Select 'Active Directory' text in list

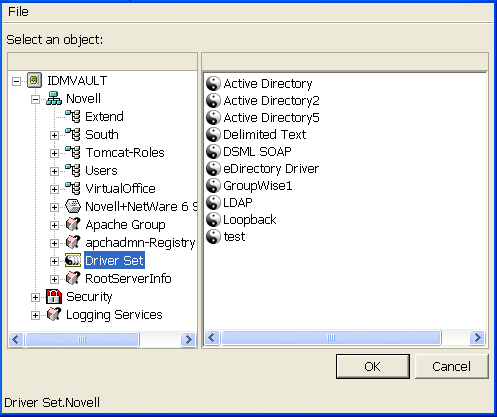tap(268, 83)
